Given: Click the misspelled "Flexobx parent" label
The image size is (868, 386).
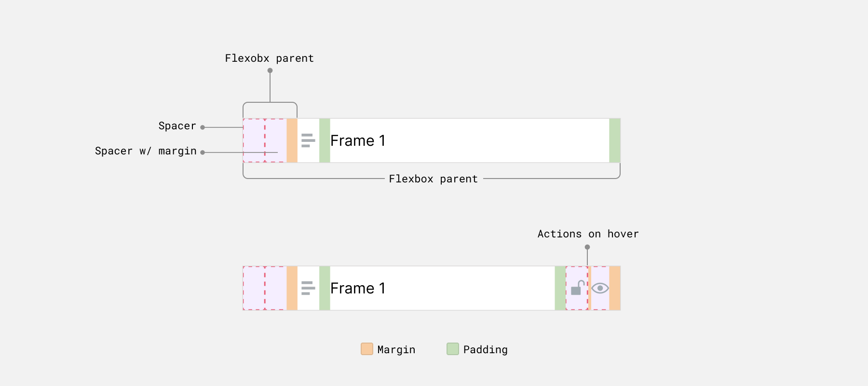Looking at the screenshot, I should point(269,58).
